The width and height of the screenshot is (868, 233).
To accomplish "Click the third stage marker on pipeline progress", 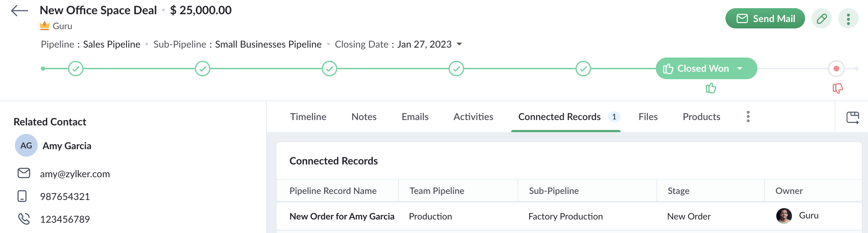I will pyautogui.click(x=329, y=69).
